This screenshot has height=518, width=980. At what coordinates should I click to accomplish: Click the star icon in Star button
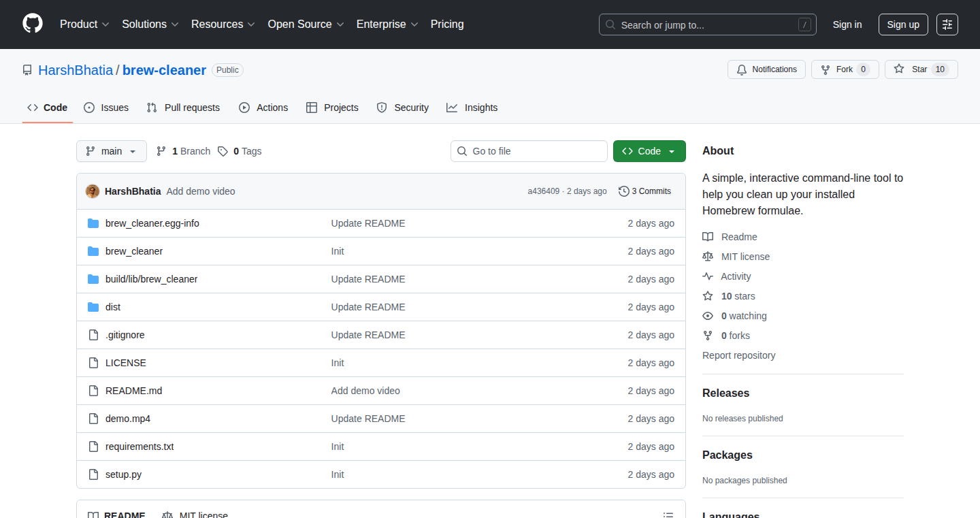click(x=899, y=69)
